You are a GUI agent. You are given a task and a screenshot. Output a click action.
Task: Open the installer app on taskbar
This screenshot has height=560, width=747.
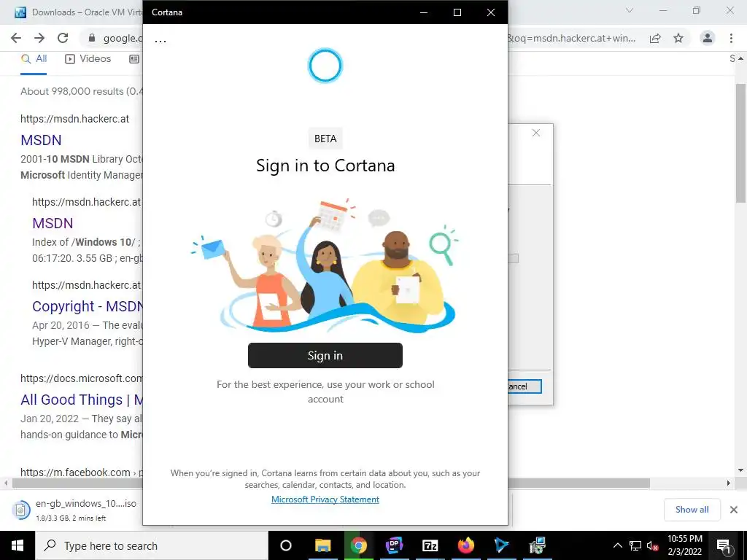(x=537, y=545)
